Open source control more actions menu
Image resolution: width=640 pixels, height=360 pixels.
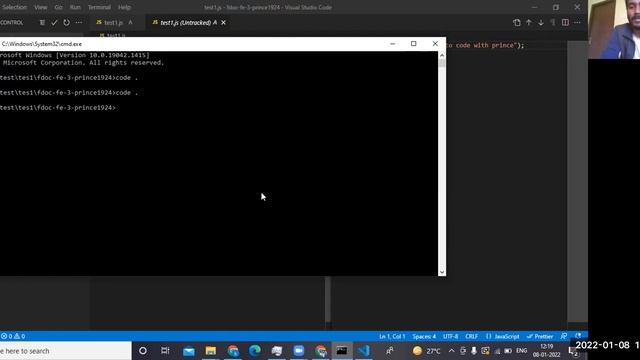coord(78,22)
